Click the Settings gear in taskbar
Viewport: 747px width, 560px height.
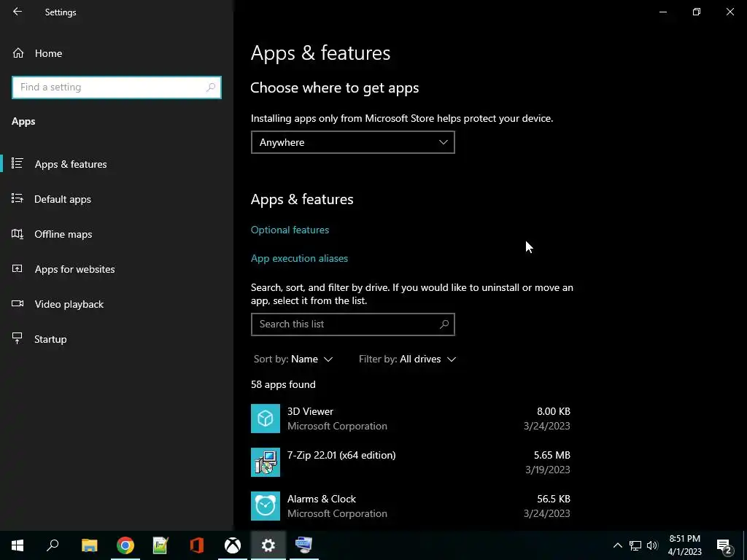(268, 545)
